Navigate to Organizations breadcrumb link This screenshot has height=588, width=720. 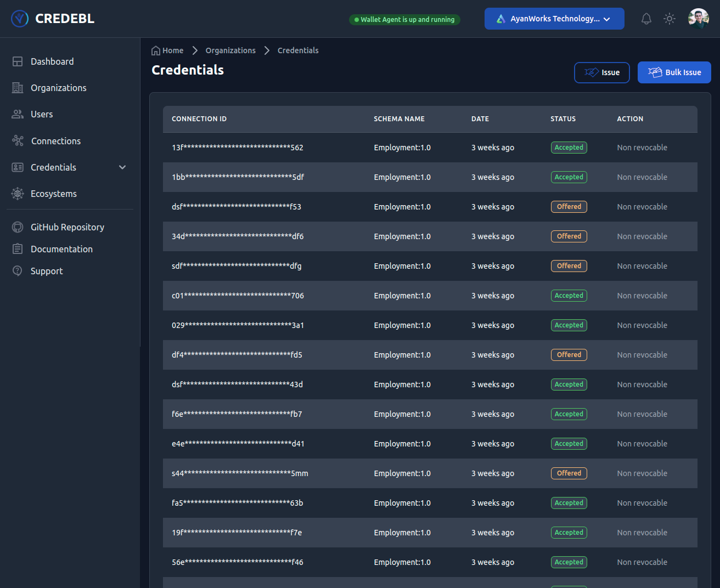point(230,50)
